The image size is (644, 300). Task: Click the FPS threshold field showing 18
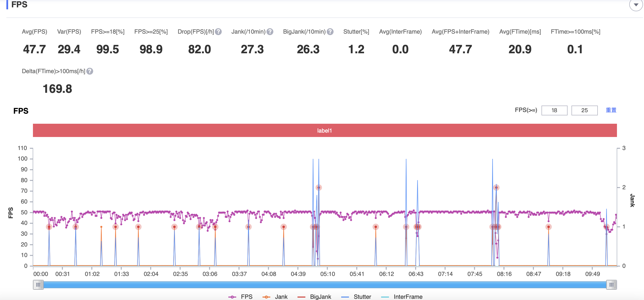[x=554, y=110]
